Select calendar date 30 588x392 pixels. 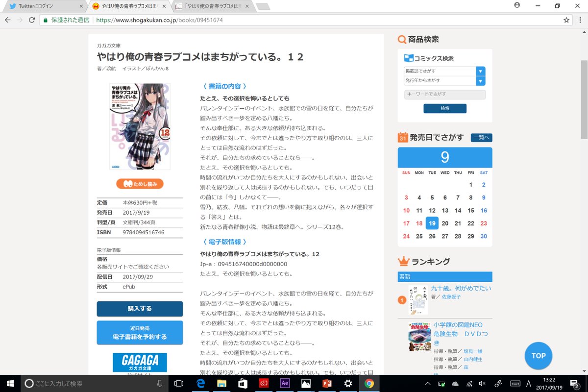(x=484, y=236)
